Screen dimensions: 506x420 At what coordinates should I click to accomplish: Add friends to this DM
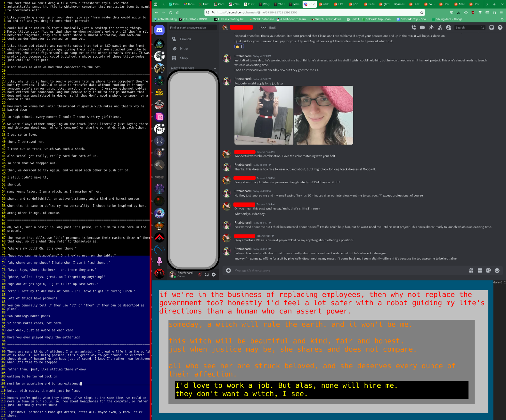point(440,28)
